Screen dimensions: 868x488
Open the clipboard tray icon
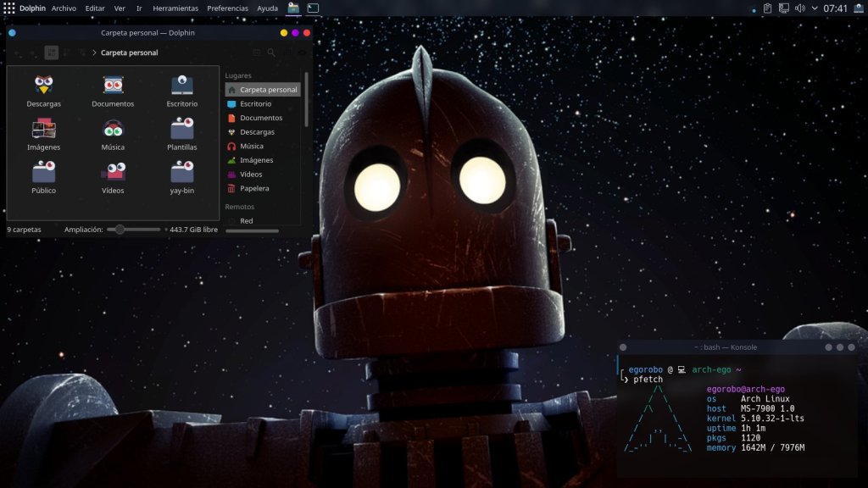(x=767, y=8)
